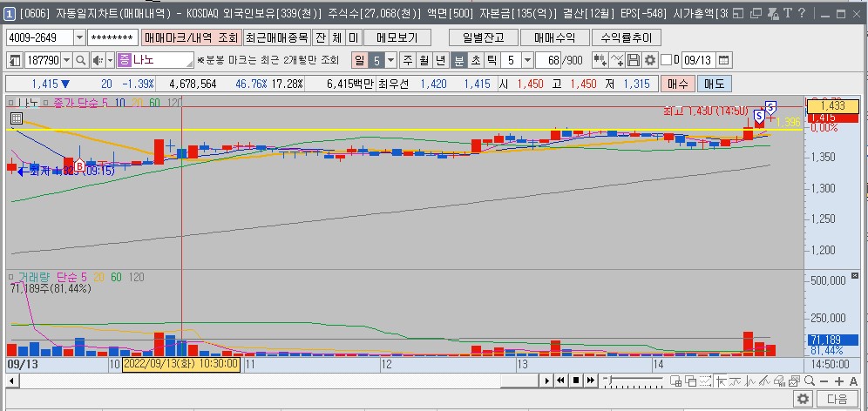Click the chart layout split icon with grid
868x411 pixels.
tap(676, 381)
